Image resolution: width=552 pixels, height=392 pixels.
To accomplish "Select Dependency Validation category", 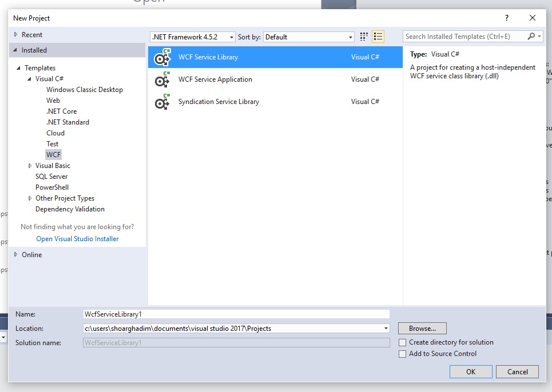I will [70, 209].
